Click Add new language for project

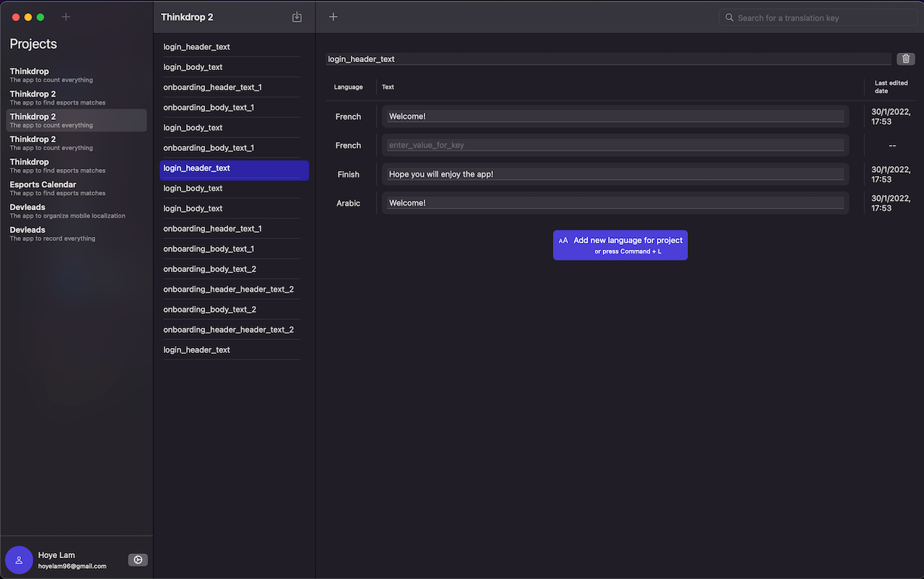click(x=620, y=245)
